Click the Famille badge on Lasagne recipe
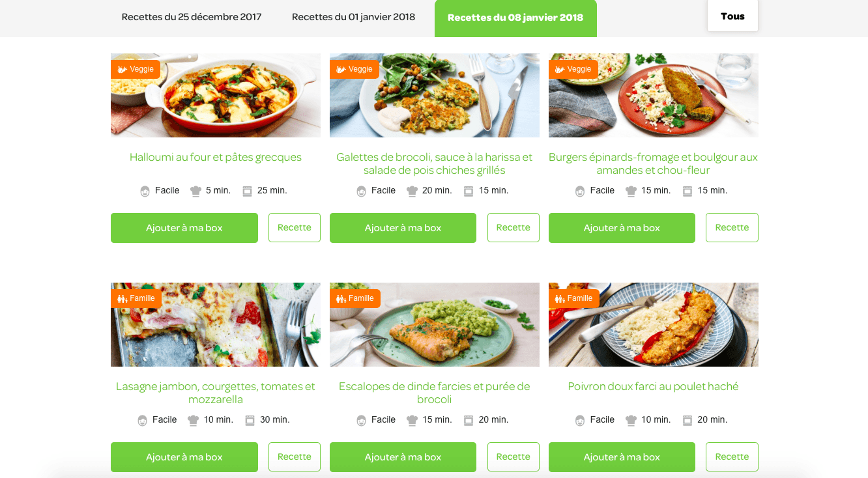868x478 pixels. click(136, 298)
